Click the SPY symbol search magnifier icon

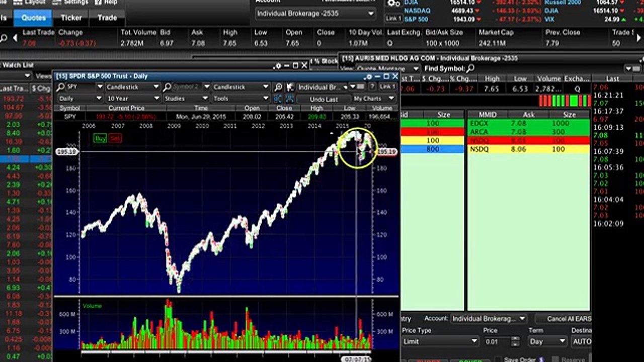point(60,87)
